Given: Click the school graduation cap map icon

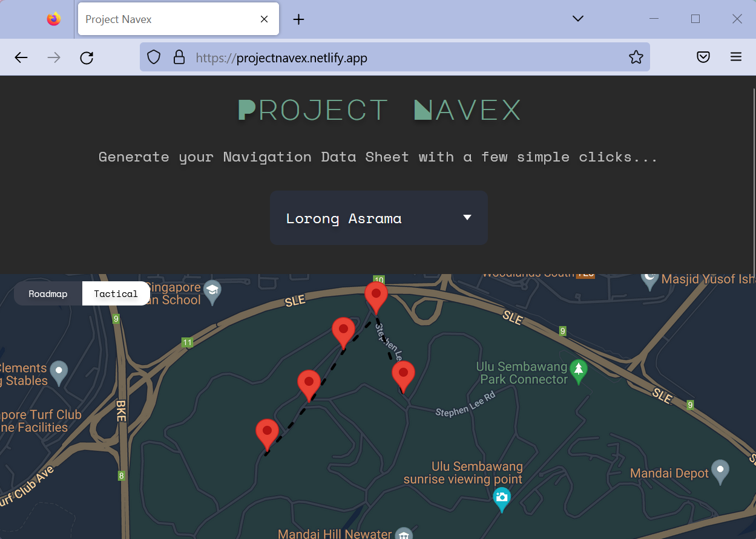Looking at the screenshot, I should click(212, 291).
